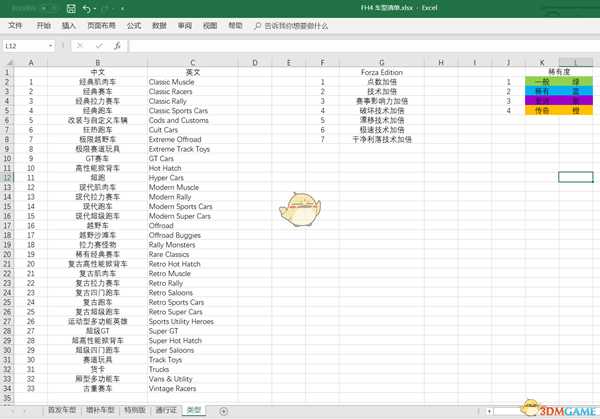This screenshot has height=419, width=600.
Task: Open the 审阅 ribbon tab
Action: [x=185, y=26]
